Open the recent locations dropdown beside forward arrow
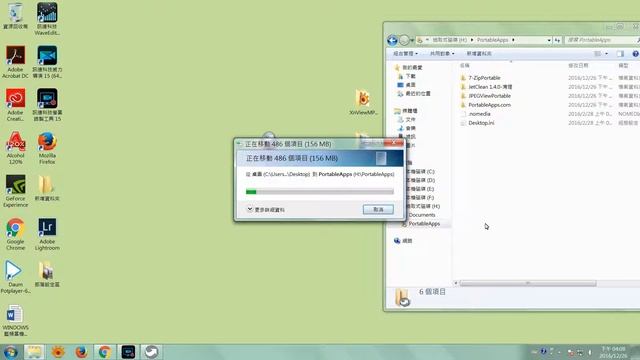The width and height of the screenshot is (640, 360). (x=412, y=40)
